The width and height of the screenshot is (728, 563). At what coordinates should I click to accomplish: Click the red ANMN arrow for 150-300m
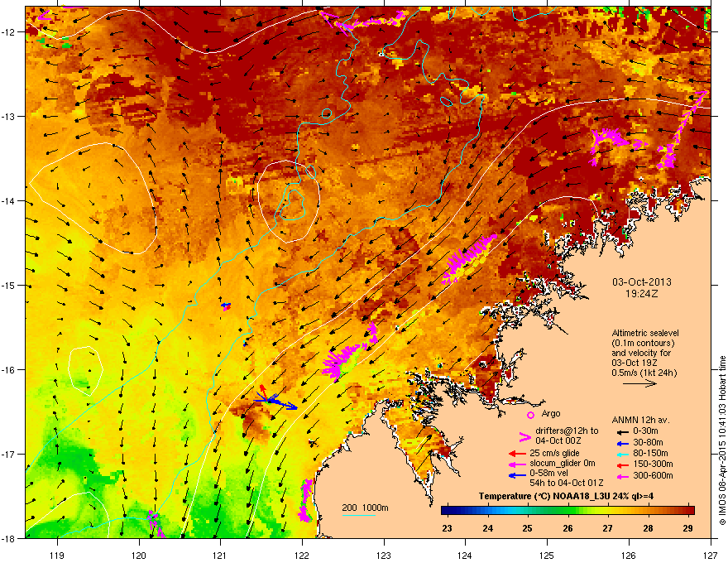point(621,464)
